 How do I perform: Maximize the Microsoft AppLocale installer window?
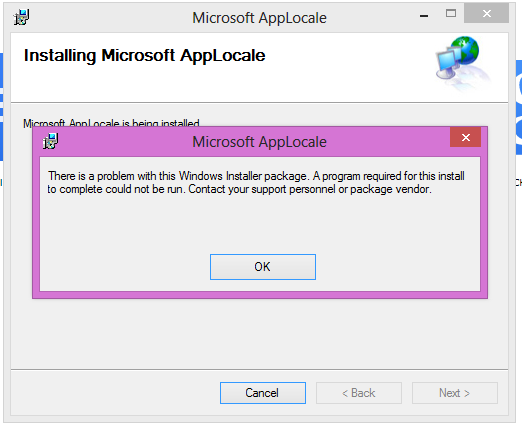(451, 13)
